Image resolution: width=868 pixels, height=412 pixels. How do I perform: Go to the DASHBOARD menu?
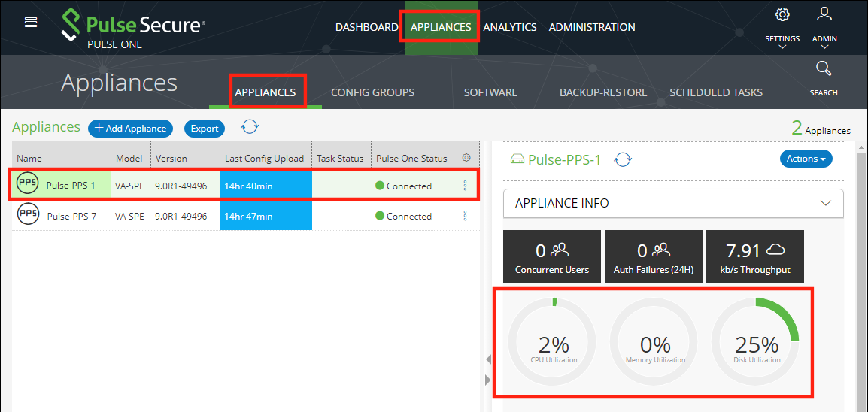pyautogui.click(x=367, y=27)
